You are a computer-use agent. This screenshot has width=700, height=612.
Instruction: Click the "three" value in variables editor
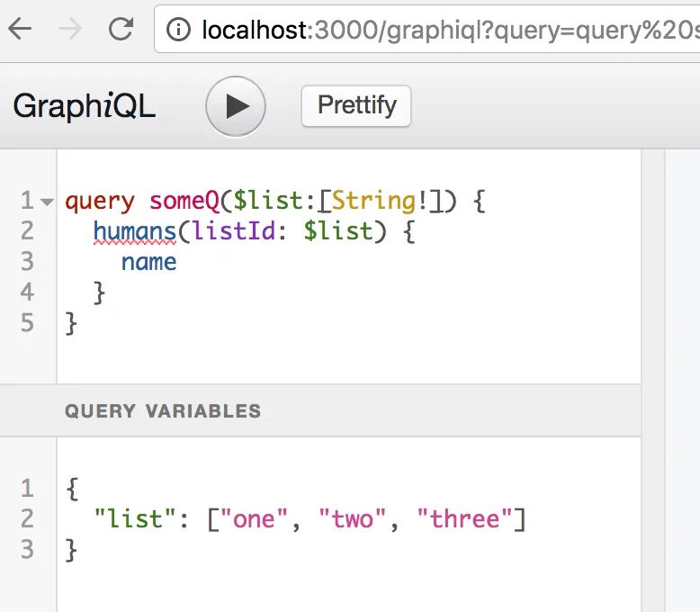pyautogui.click(x=465, y=519)
